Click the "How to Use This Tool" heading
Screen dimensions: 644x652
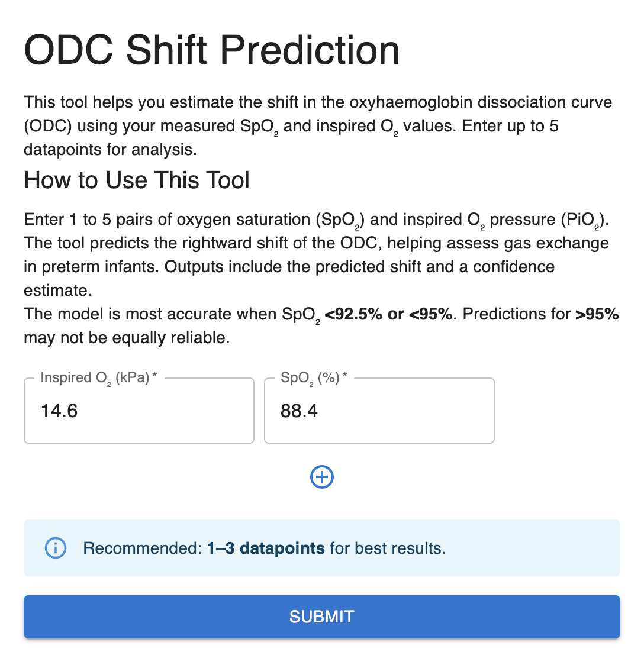137,180
